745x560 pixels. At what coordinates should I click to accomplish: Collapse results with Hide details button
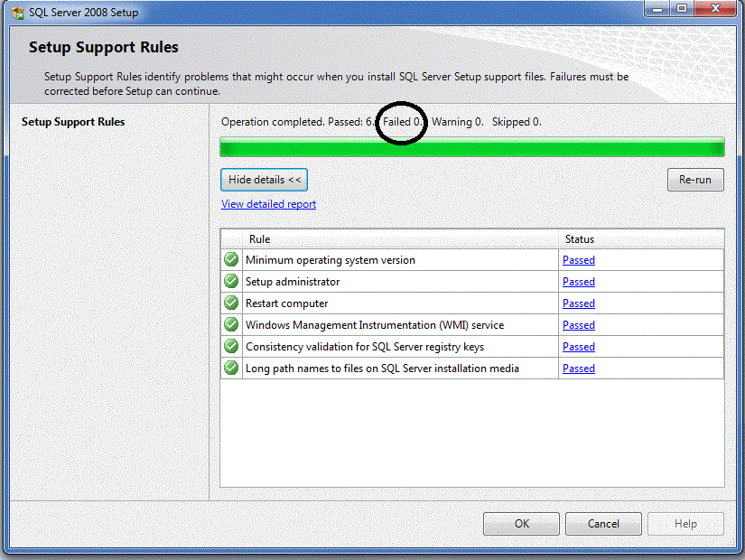pyautogui.click(x=265, y=180)
